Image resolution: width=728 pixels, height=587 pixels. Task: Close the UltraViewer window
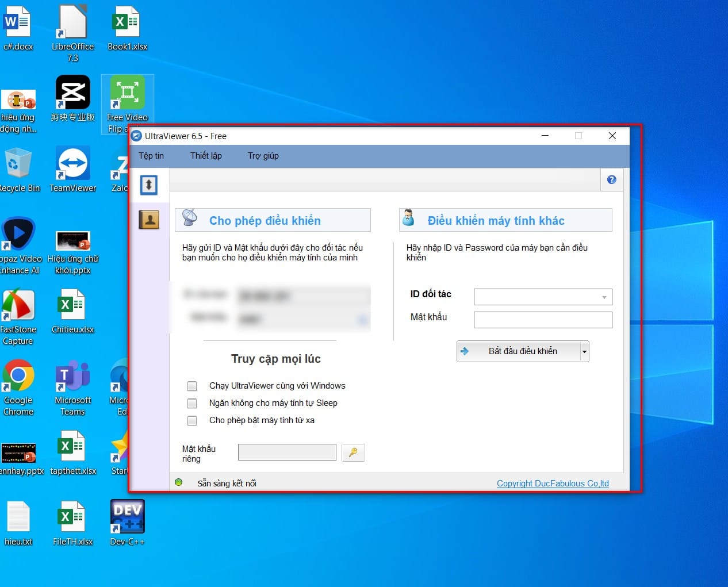612,136
